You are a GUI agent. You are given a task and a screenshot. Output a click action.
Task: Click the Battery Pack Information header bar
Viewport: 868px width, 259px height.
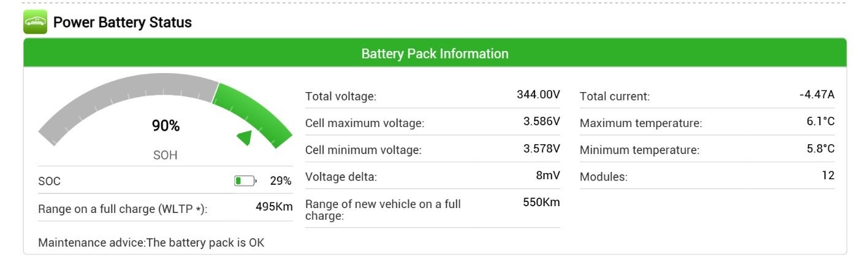click(x=435, y=53)
